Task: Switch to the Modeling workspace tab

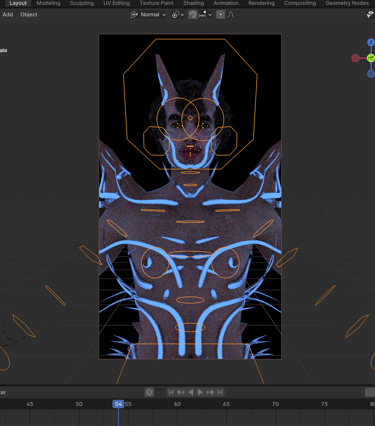Action: click(48, 3)
